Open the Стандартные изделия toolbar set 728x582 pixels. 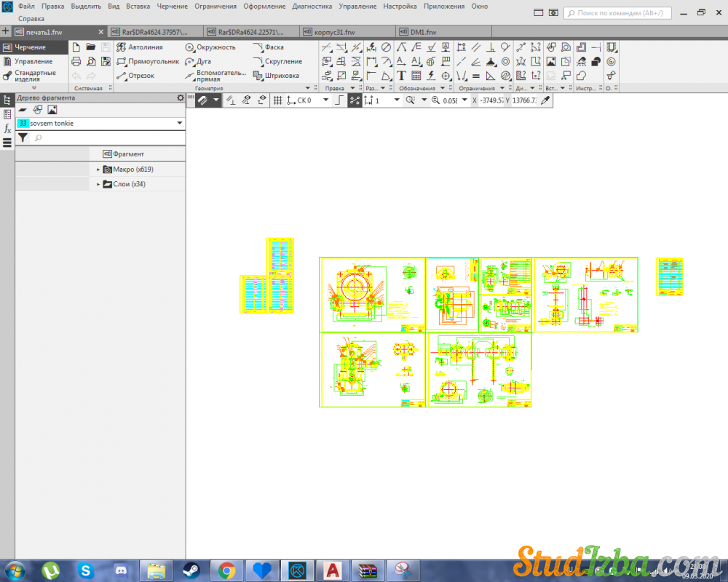(34, 76)
